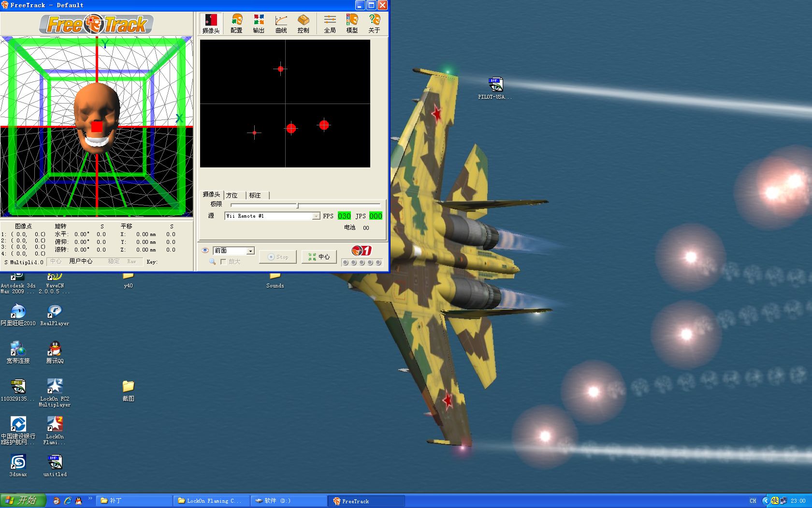
Task: Open the y40 folder on desktop
Action: click(x=128, y=281)
